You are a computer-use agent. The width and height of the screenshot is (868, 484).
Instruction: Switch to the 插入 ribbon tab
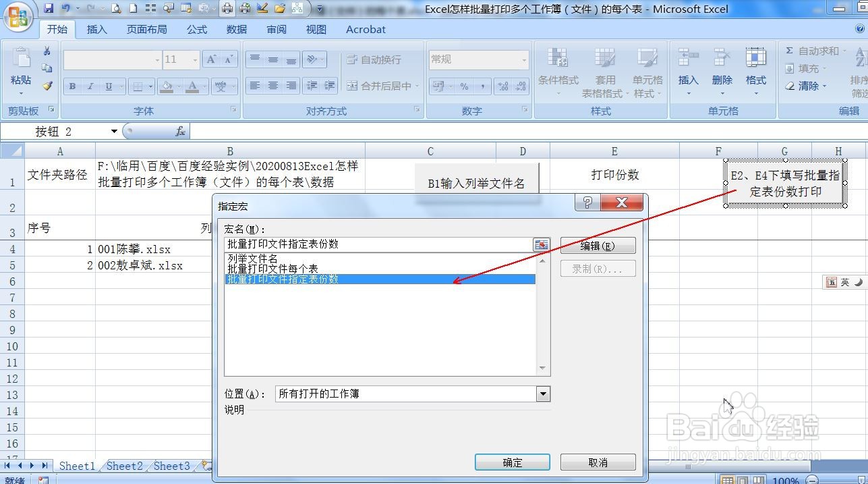click(97, 29)
